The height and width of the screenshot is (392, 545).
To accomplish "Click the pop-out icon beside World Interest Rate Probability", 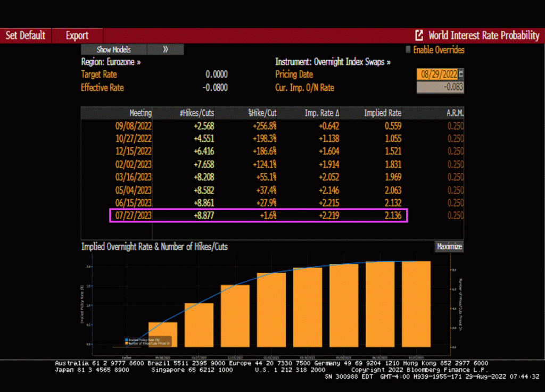I will (x=419, y=36).
